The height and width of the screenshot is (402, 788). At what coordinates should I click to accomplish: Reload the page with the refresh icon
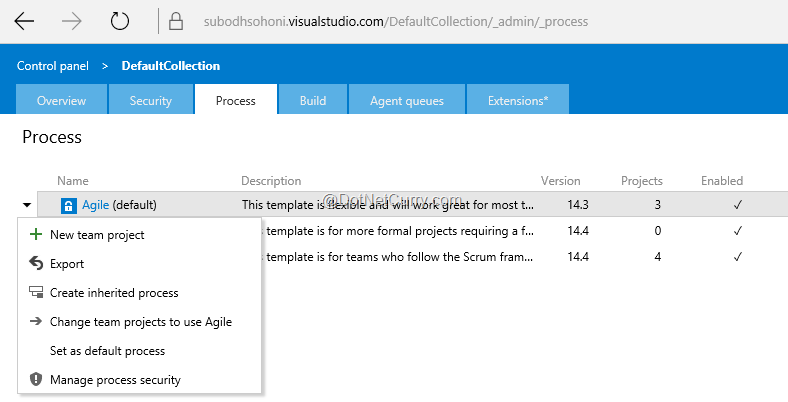(x=120, y=22)
